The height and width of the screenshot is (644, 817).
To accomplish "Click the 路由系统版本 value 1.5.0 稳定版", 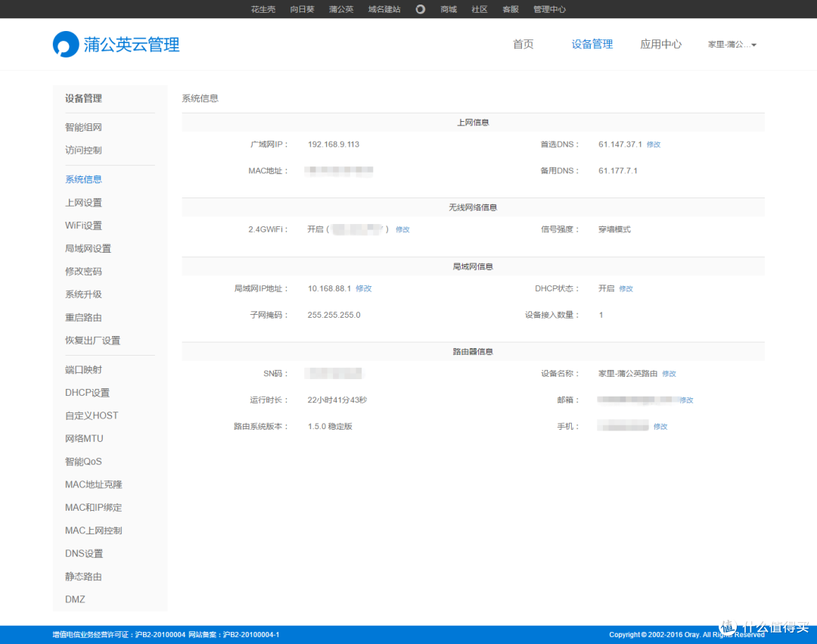I will click(x=330, y=426).
